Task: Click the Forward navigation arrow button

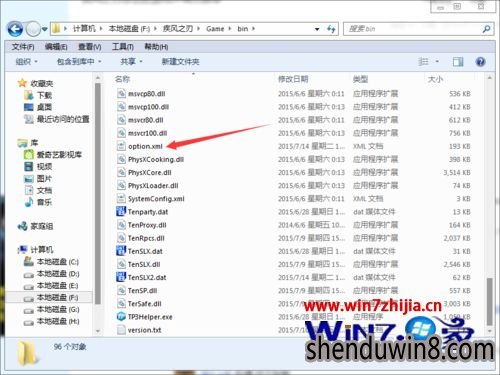Action: pyautogui.click(x=33, y=29)
